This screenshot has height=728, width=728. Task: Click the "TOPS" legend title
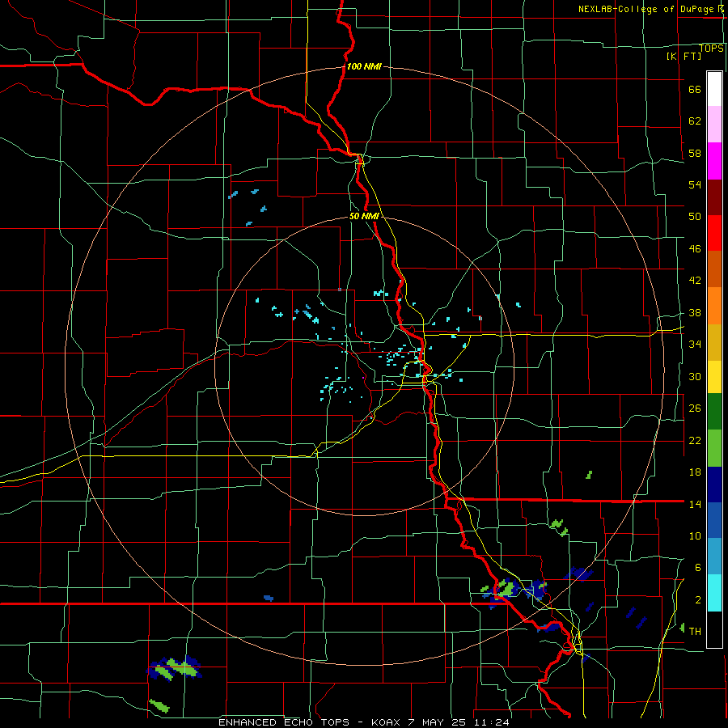click(711, 49)
